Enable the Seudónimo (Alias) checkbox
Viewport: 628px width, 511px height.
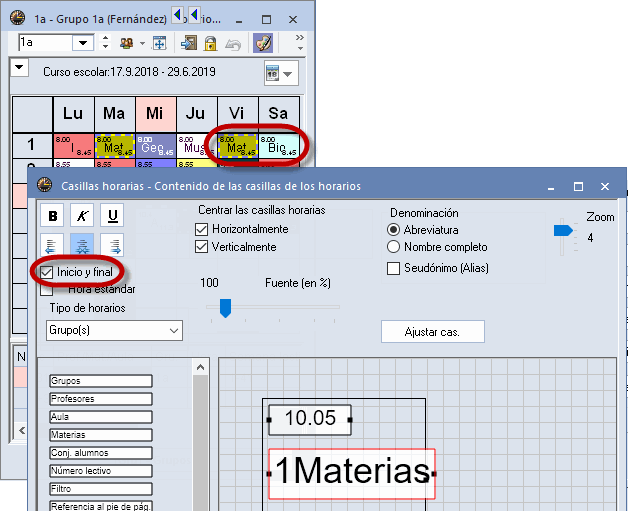393,268
